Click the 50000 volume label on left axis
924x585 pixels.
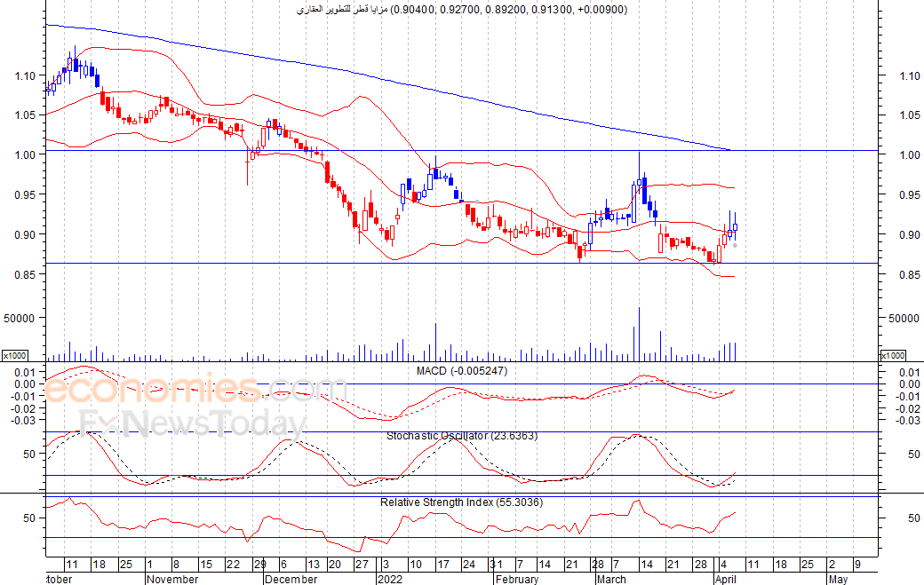click(20, 318)
